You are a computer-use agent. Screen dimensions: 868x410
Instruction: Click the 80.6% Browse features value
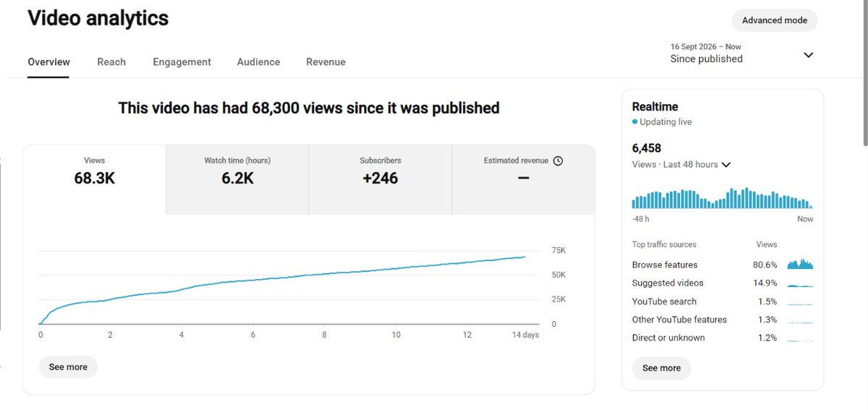point(765,265)
